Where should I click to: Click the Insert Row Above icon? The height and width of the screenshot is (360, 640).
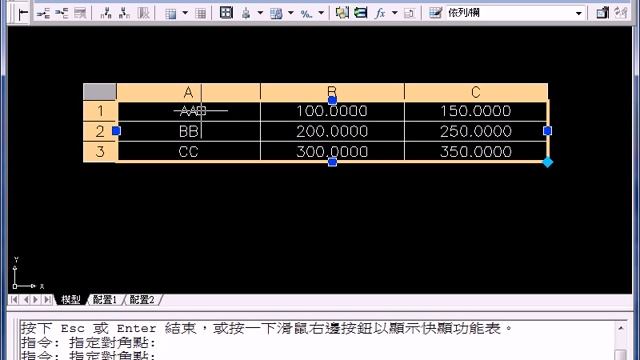(42, 13)
